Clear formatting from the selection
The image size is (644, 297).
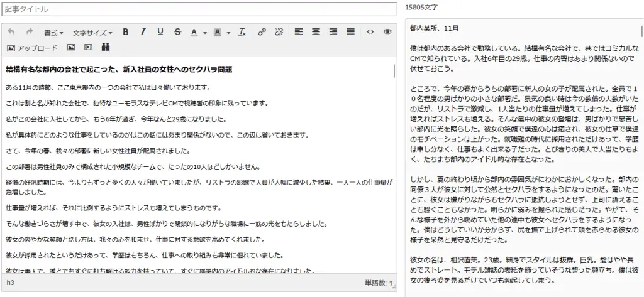click(x=242, y=32)
